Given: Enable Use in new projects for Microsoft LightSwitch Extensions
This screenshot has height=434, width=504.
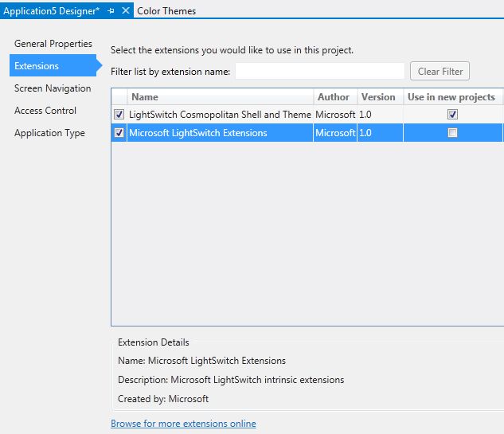Looking at the screenshot, I should pos(453,133).
